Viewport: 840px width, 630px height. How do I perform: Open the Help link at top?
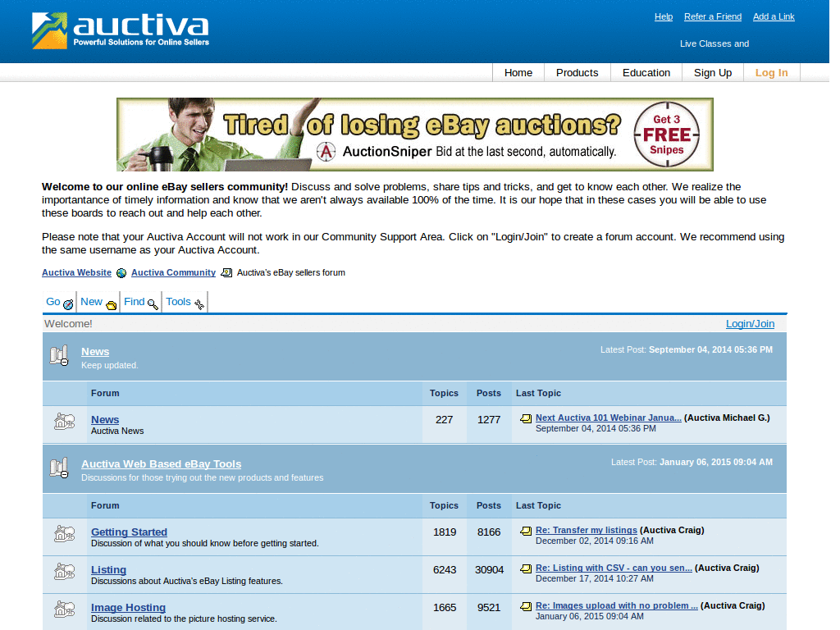pyautogui.click(x=663, y=16)
